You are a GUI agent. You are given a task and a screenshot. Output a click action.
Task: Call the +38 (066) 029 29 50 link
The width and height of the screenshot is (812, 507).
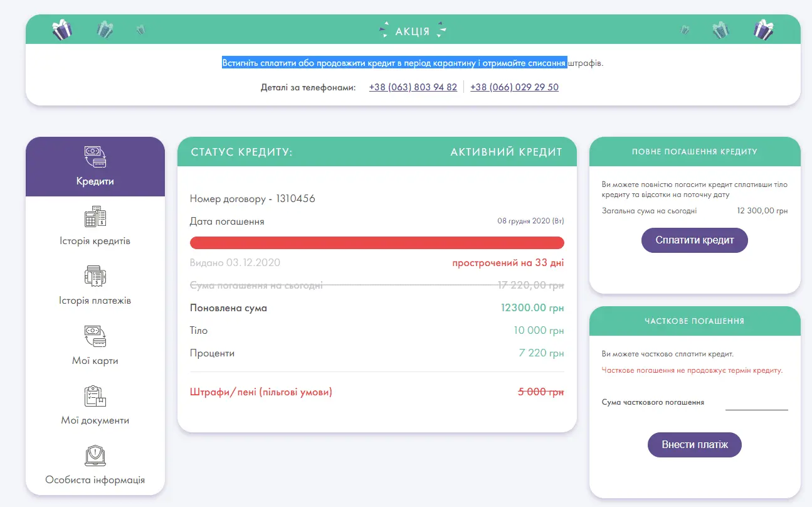pos(514,87)
